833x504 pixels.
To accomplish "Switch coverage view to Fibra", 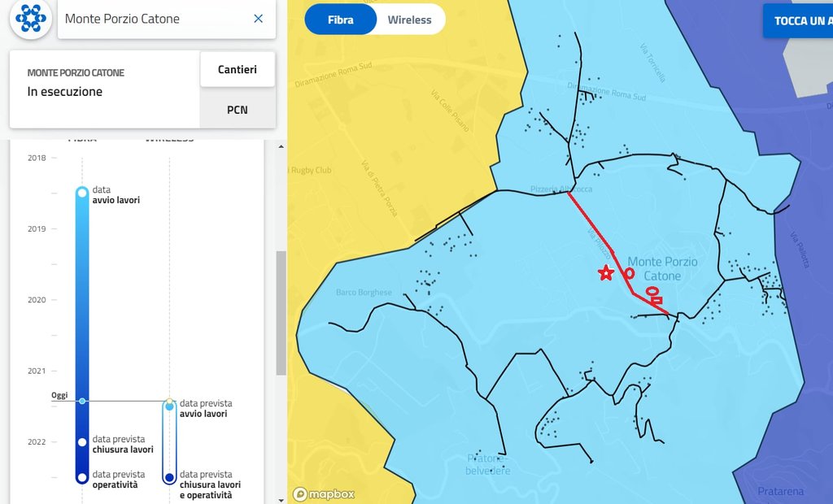I will [340, 20].
